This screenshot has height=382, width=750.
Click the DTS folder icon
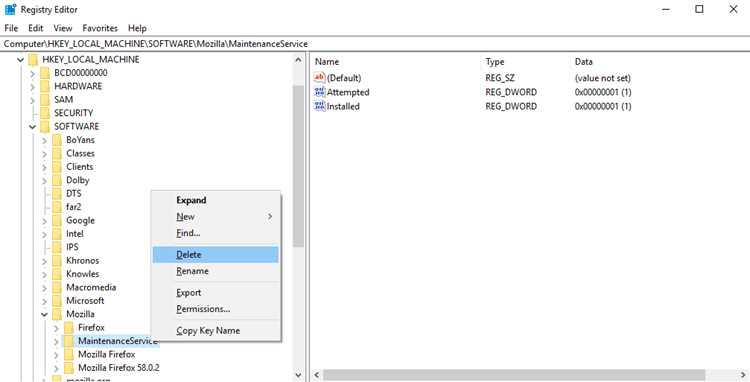point(57,194)
